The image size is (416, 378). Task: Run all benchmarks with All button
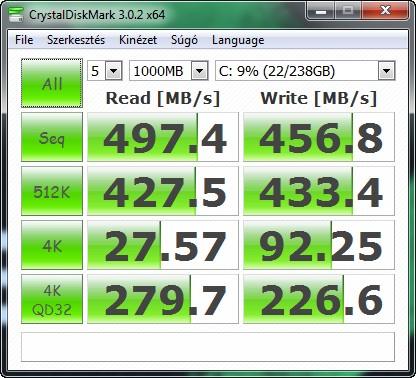[52, 83]
